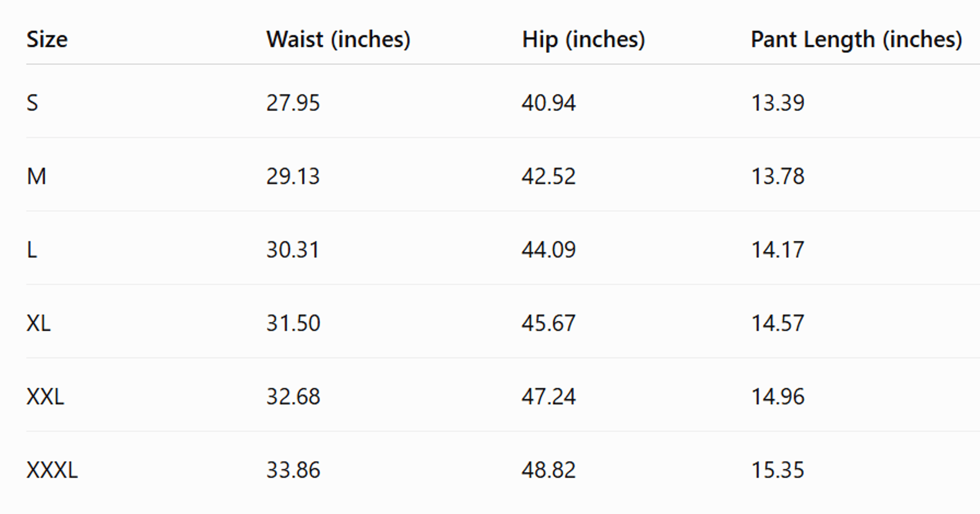Click hip value 44.09

point(549,250)
